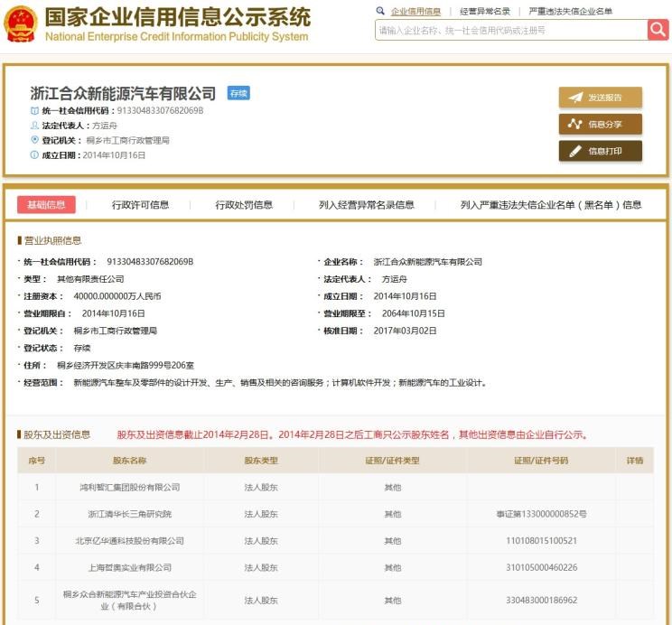The width and height of the screenshot is (672, 625).
Task: Click the 详情 column header
Action: [635, 461]
